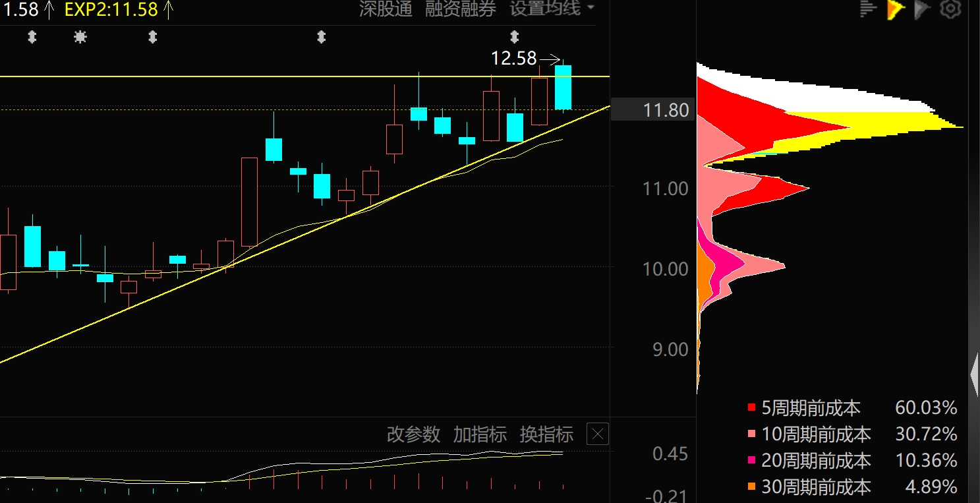The image size is (980, 503).
Task: Click 改参数 to edit indicator parameters
Action: (x=413, y=434)
